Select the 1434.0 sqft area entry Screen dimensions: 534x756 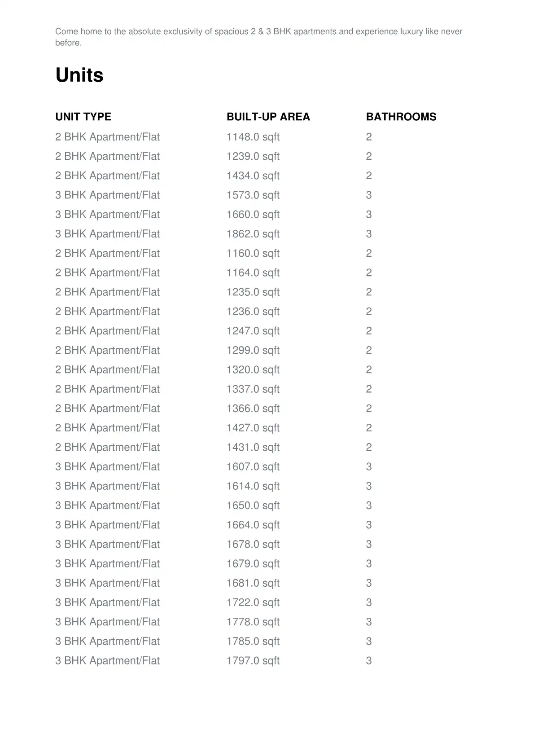coord(253,176)
